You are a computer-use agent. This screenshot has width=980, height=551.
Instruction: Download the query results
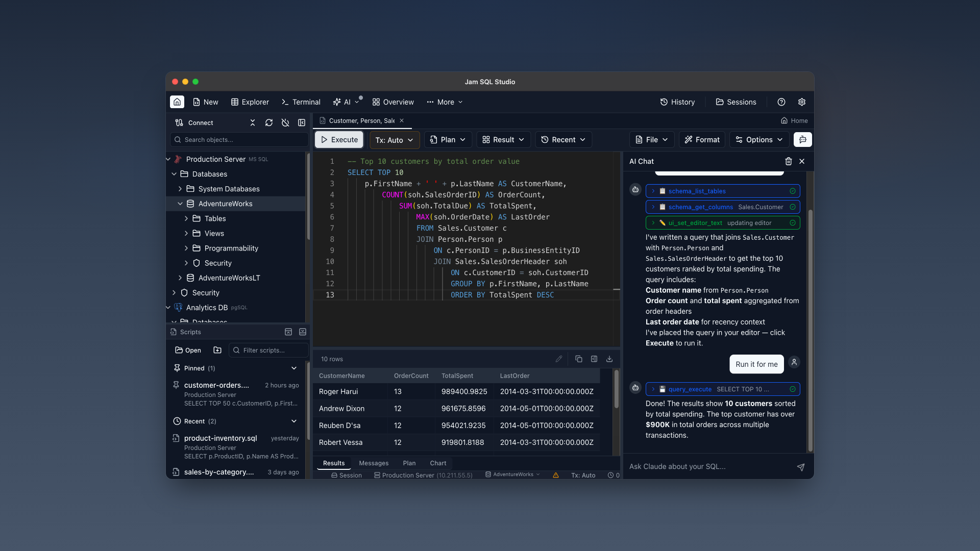click(x=609, y=359)
